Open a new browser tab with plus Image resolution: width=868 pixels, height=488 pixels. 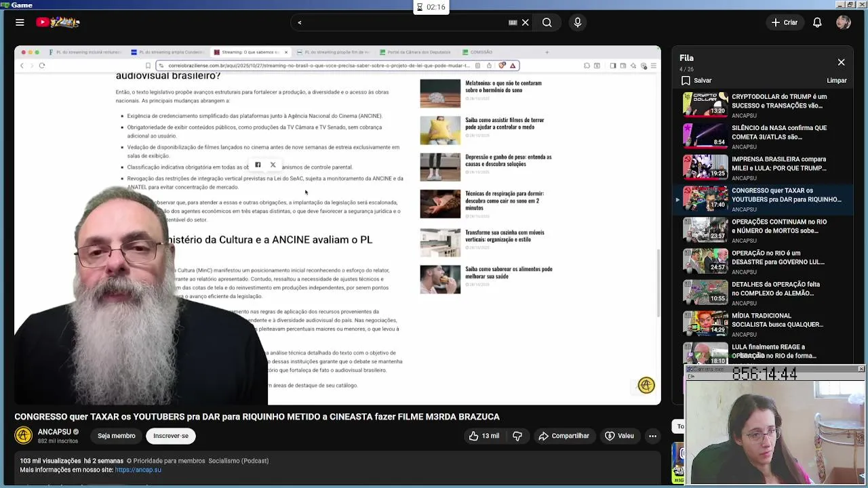pos(547,52)
